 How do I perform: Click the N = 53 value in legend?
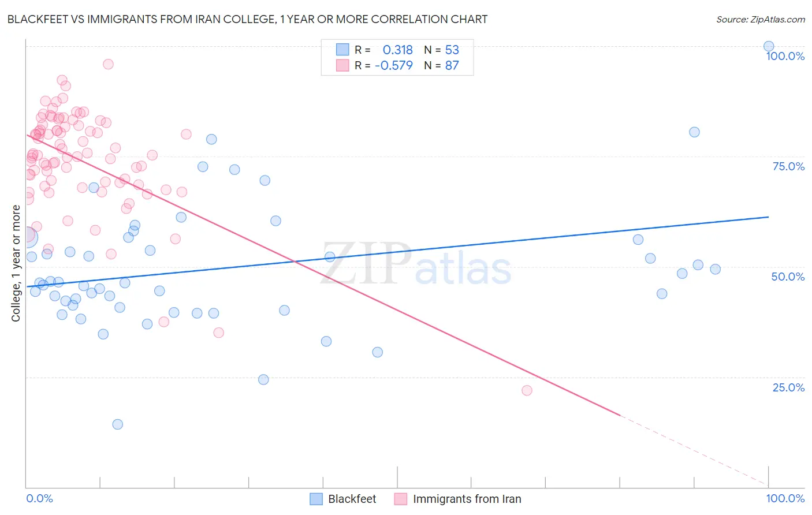(441, 50)
